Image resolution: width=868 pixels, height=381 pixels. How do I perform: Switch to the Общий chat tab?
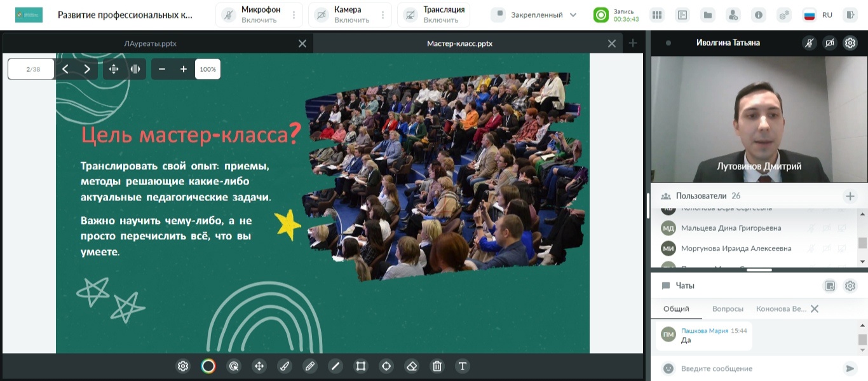pos(676,308)
